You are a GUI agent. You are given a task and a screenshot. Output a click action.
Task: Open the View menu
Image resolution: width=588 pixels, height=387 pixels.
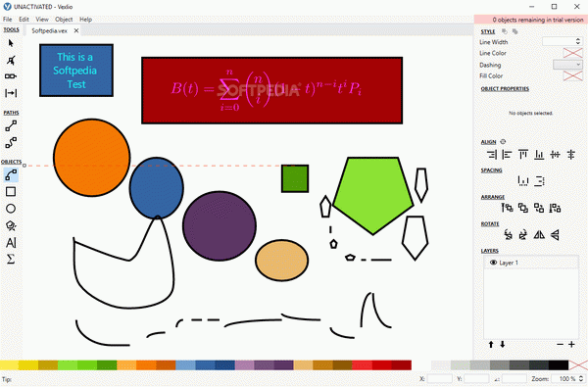click(x=42, y=20)
